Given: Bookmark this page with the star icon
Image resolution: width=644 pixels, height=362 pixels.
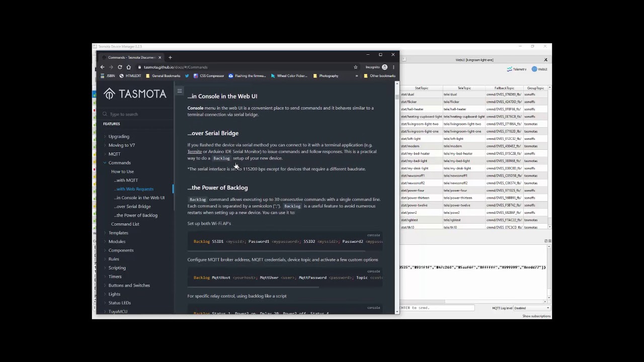Looking at the screenshot, I should pos(355,67).
